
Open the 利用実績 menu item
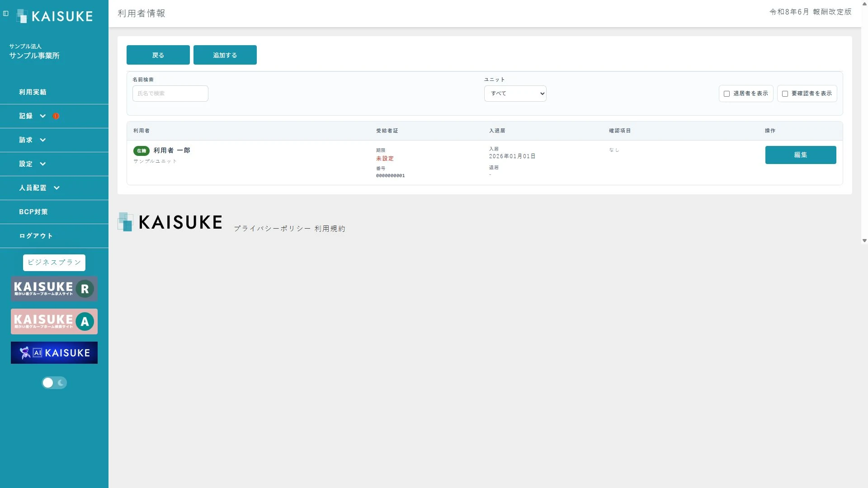(54, 92)
